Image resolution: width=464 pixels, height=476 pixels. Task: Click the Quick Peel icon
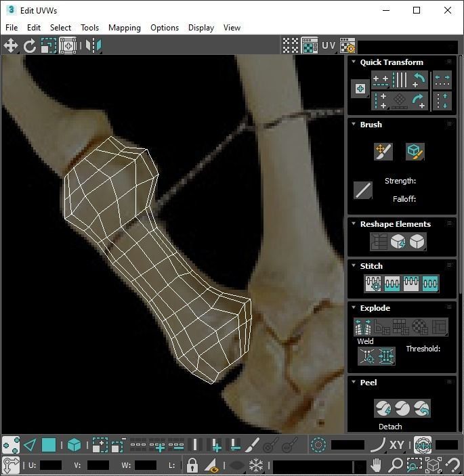[x=383, y=408]
